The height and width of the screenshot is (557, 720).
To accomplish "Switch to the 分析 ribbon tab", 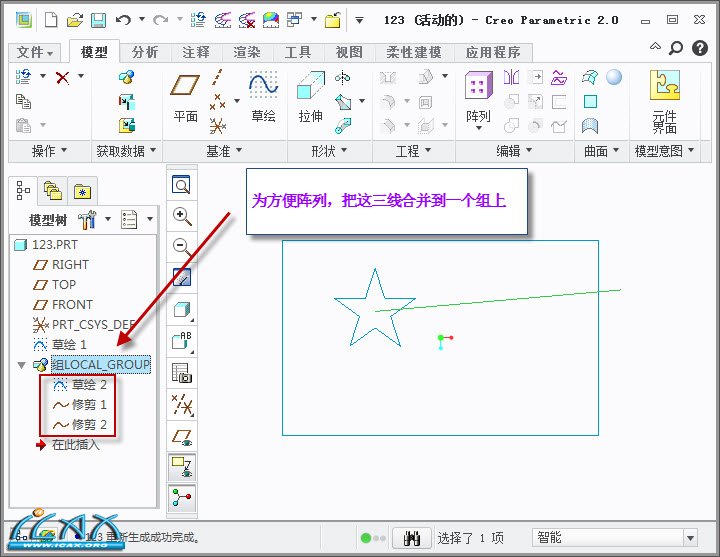I will click(x=144, y=53).
